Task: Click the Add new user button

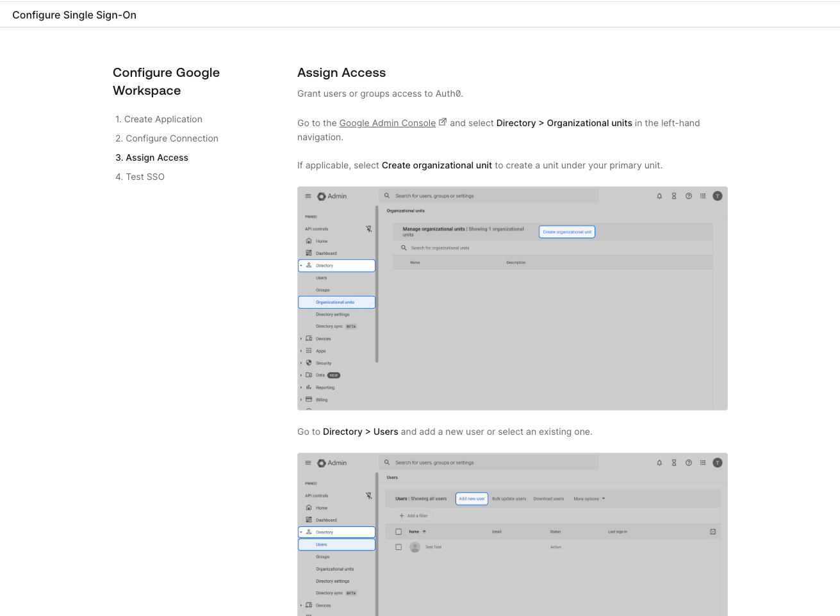Action: point(472,499)
